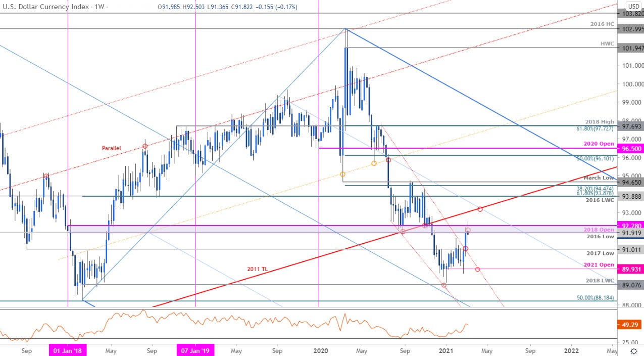Screen dimensions: 644x356
Task: Select the 2018 Open annotation
Action: point(600,230)
